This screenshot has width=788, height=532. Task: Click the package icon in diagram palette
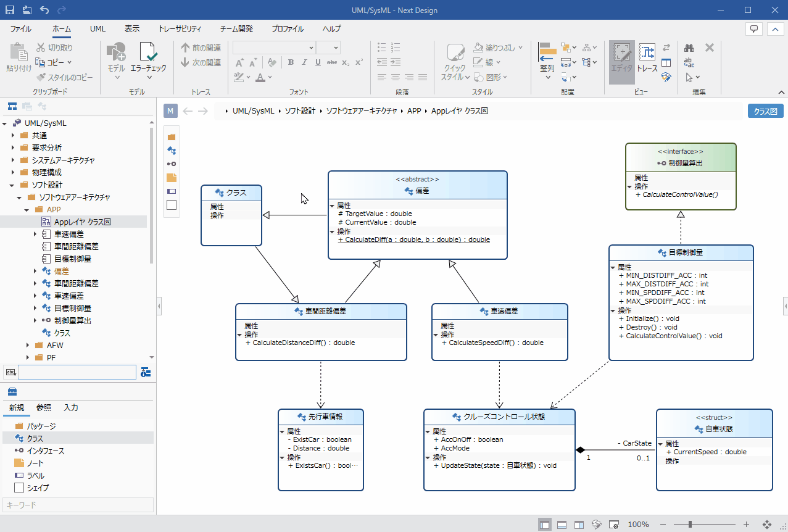(x=172, y=137)
